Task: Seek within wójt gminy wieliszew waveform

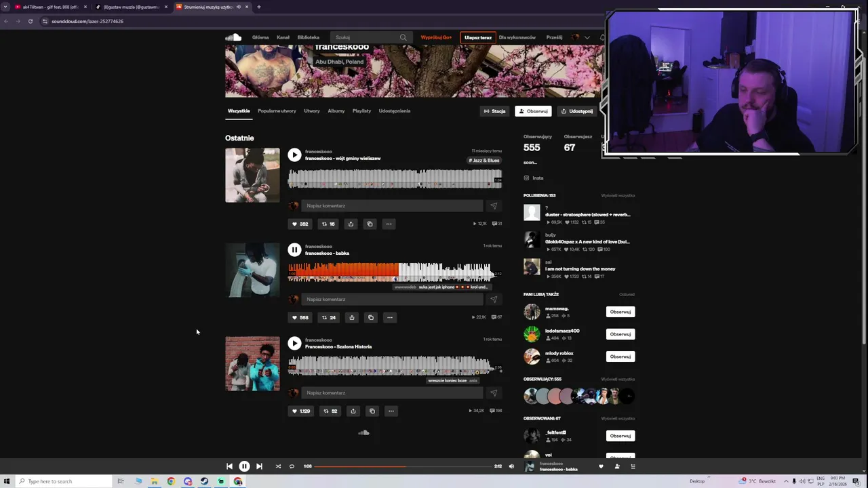Action: [x=395, y=179]
